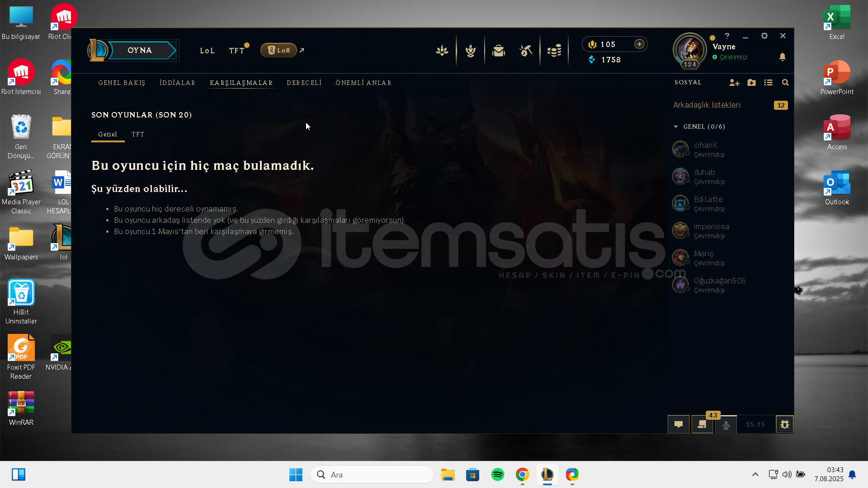Select the TFT match history subtab

pos(138,134)
